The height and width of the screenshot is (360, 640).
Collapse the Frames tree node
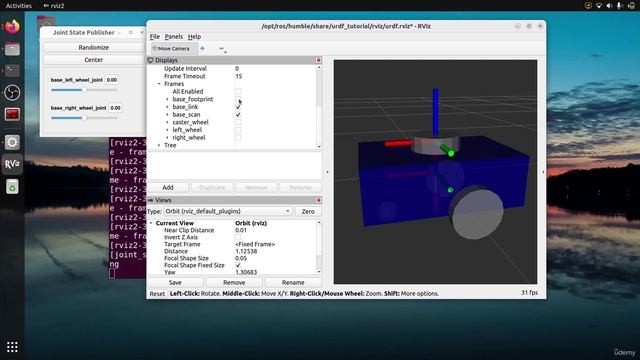159,84
